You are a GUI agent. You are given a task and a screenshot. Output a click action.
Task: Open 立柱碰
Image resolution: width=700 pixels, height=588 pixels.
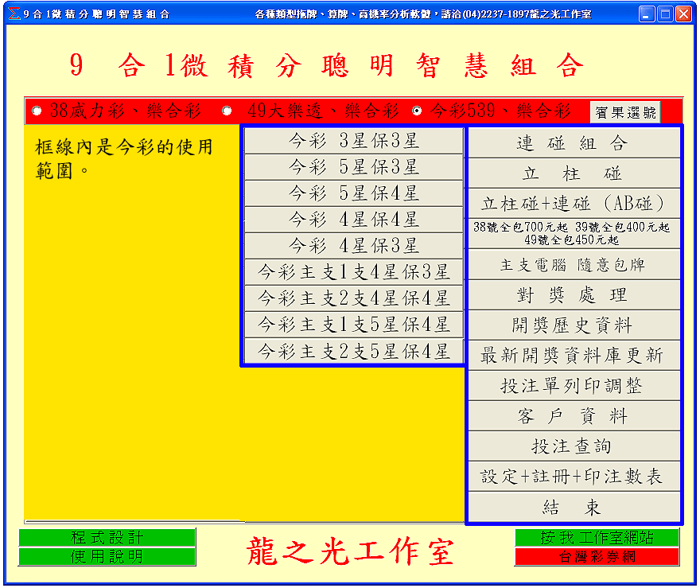574,173
